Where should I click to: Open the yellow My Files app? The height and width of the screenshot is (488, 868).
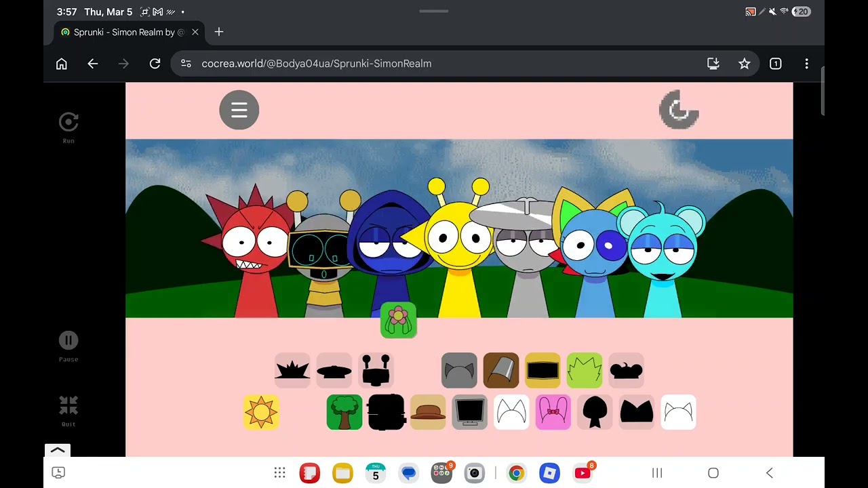[x=342, y=473]
